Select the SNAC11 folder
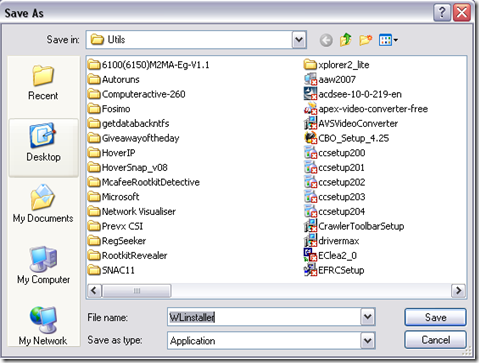 112,270
